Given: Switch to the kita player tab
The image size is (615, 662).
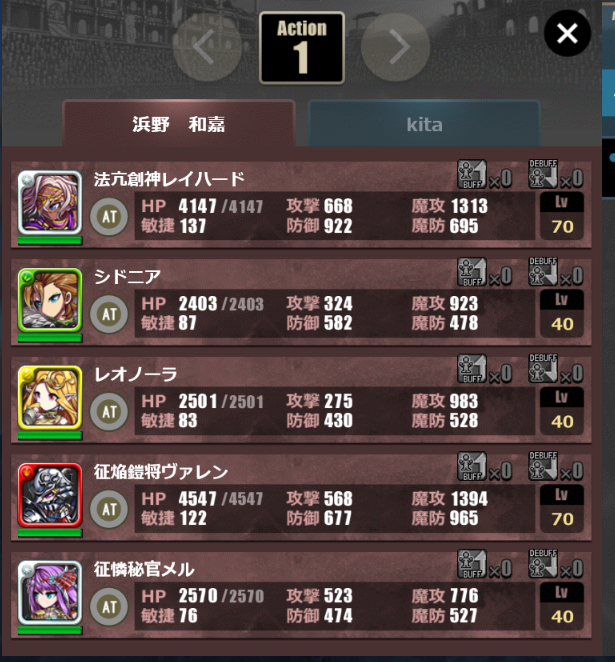Looking at the screenshot, I should point(425,124).
